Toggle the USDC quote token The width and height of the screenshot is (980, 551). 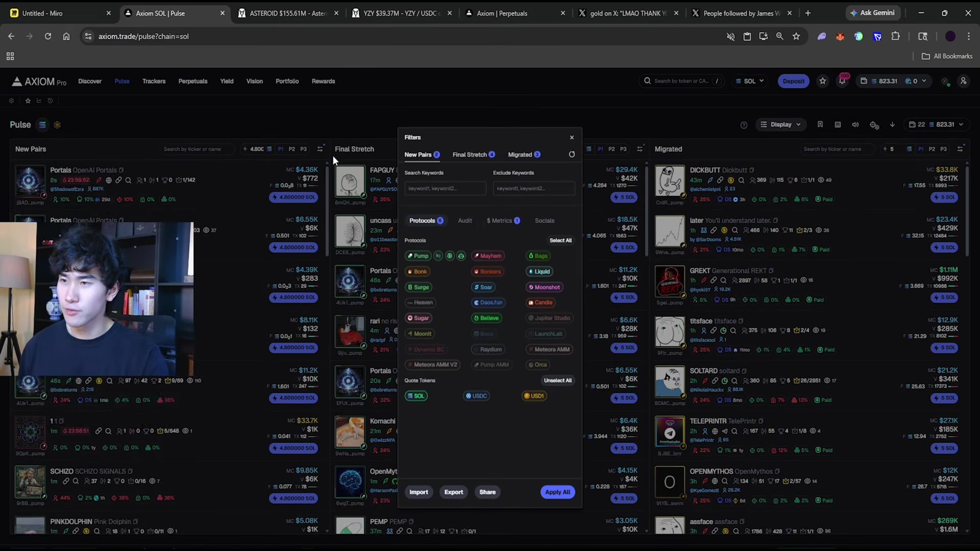(476, 396)
